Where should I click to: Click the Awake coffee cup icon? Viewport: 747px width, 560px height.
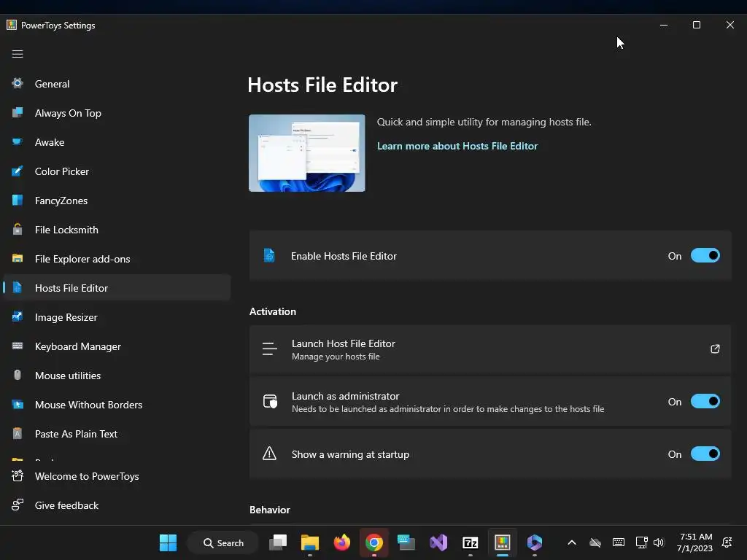[x=18, y=141]
